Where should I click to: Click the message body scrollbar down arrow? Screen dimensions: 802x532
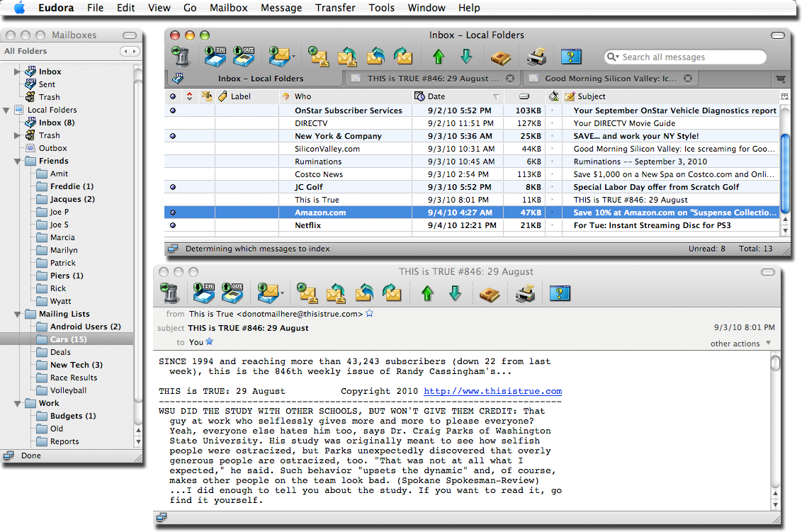click(x=775, y=504)
